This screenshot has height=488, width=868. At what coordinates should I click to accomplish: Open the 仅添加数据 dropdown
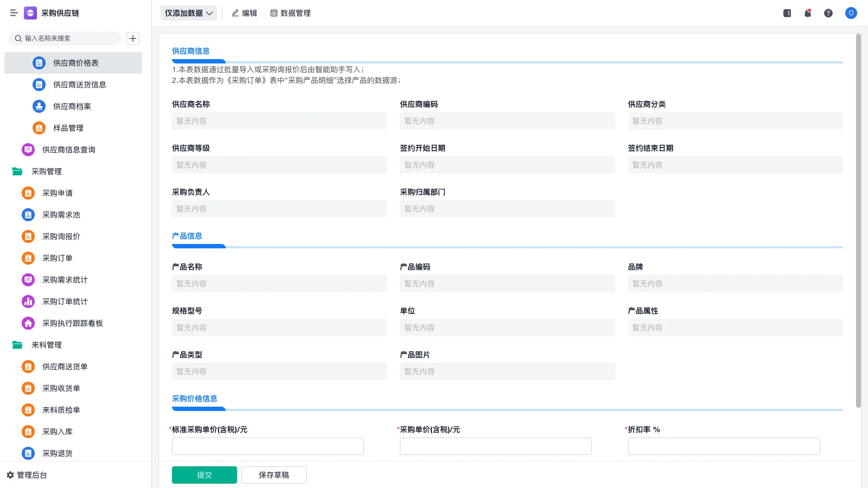(x=189, y=13)
